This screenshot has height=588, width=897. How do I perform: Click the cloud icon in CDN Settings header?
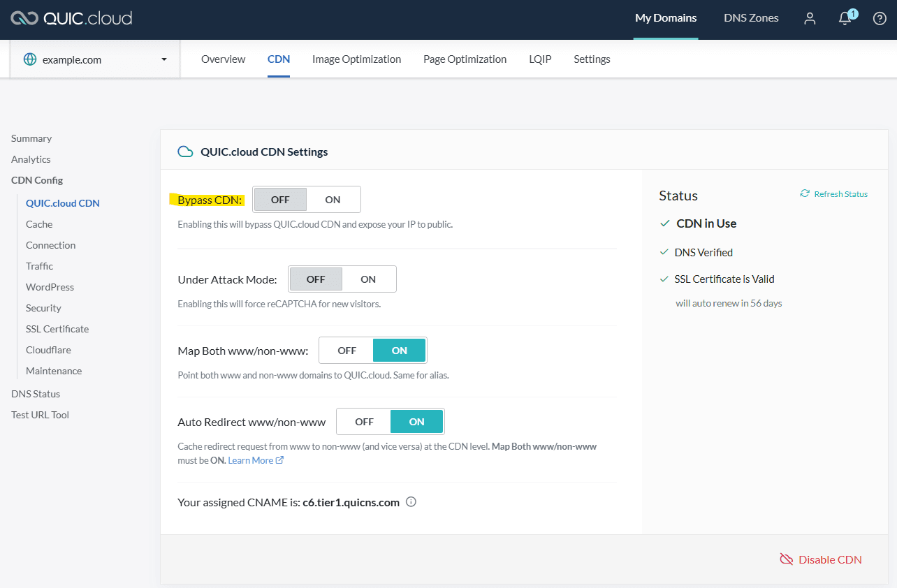[185, 152]
